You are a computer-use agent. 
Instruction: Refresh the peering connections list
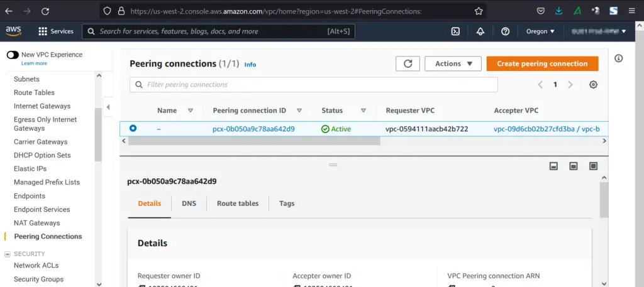[408, 63]
